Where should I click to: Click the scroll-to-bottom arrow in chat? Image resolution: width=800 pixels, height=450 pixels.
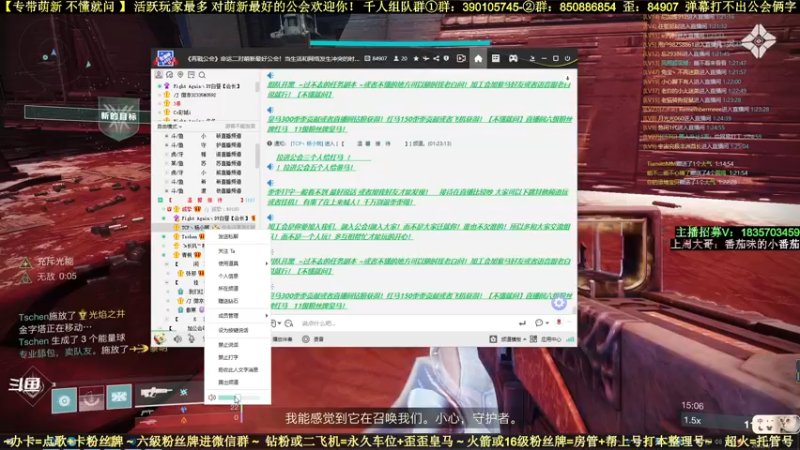(x=567, y=78)
